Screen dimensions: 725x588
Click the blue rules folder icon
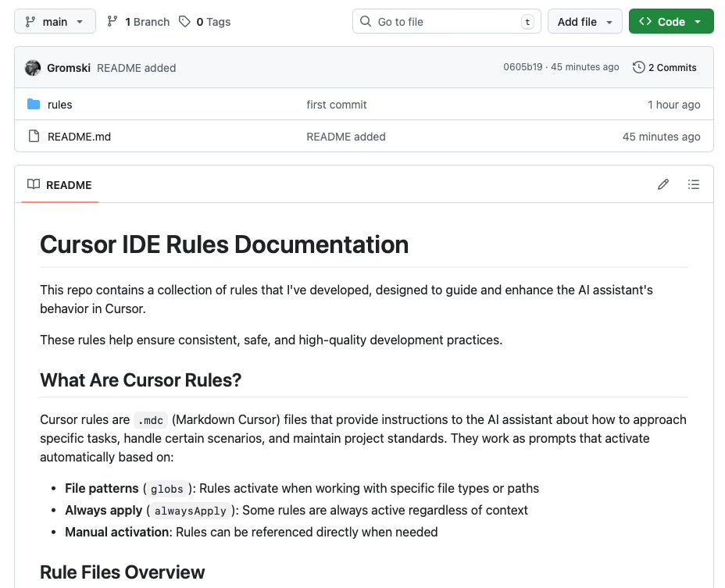point(34,104)
